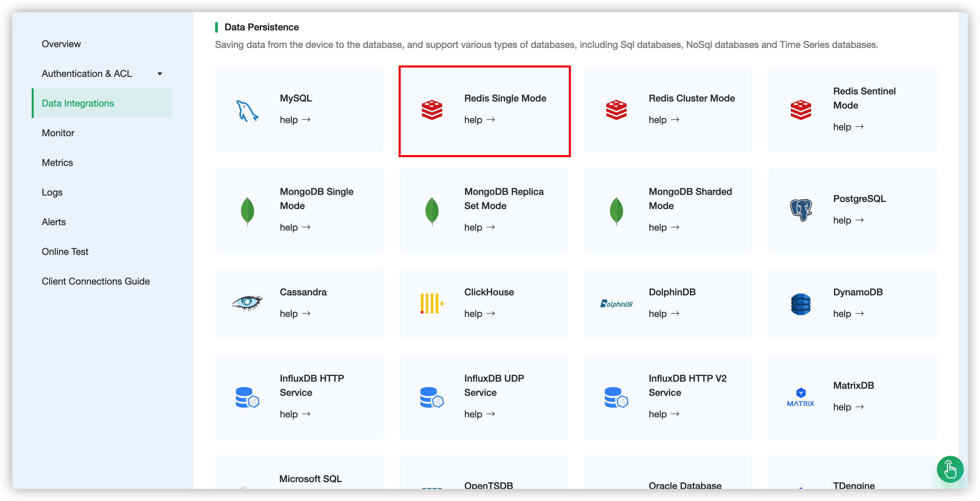Click the MySQL dolphin icon

[247, 110]
